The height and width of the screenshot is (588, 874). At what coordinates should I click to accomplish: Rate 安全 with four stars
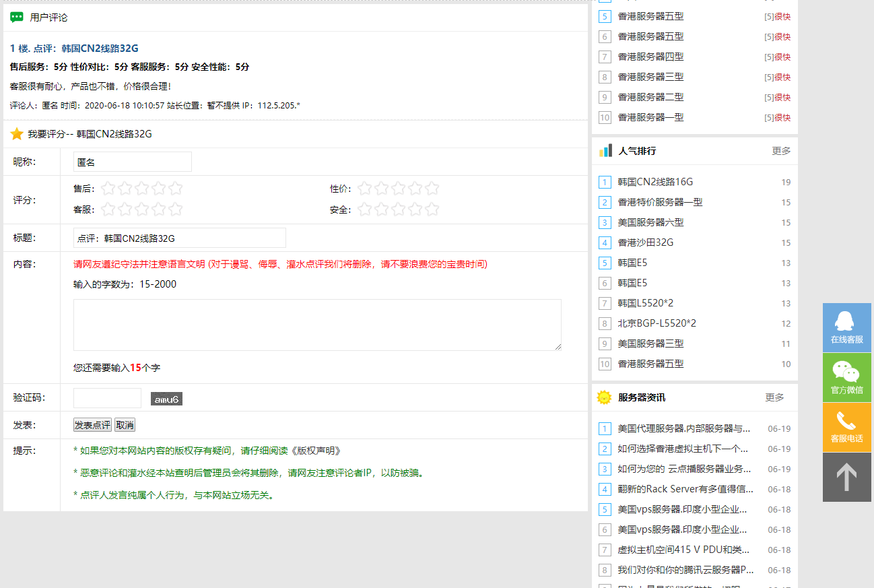pyautogui.click(x=415, y=209)
